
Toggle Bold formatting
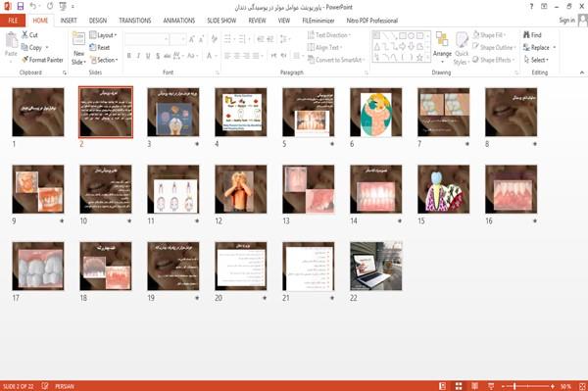pyautogui.click(x=129, y=56)
